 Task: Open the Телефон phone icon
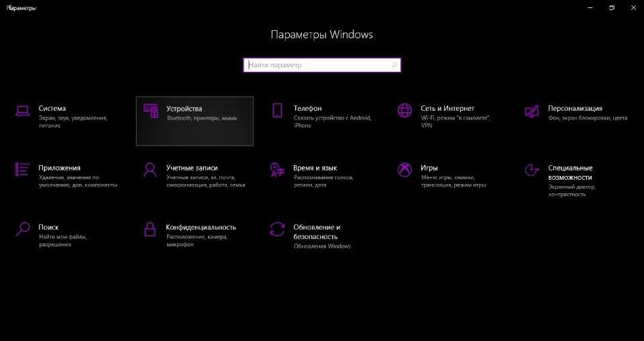coord(277,111)
